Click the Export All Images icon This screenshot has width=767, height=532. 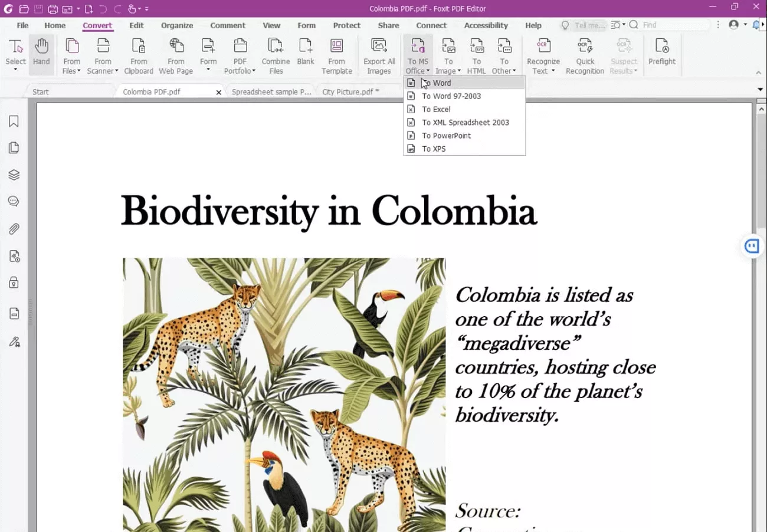[379, 56]
